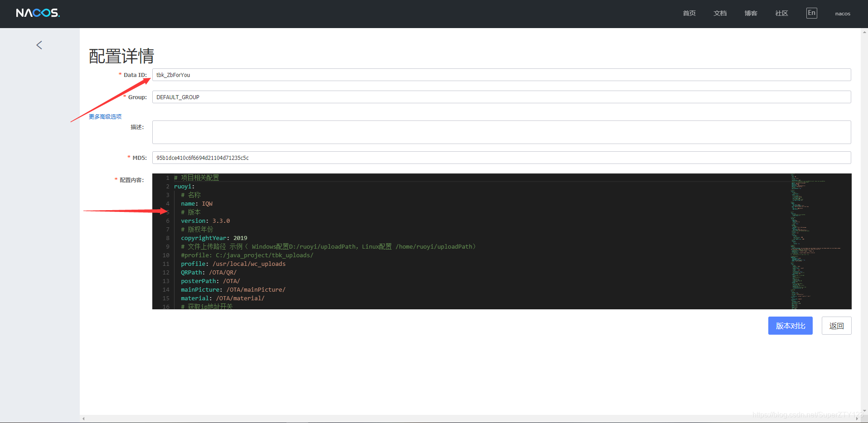Screen dimensions: 868x423
Task: Click the 'mainPicture: /OTA/mainPicture/' line
Action: tap(233, 290)
